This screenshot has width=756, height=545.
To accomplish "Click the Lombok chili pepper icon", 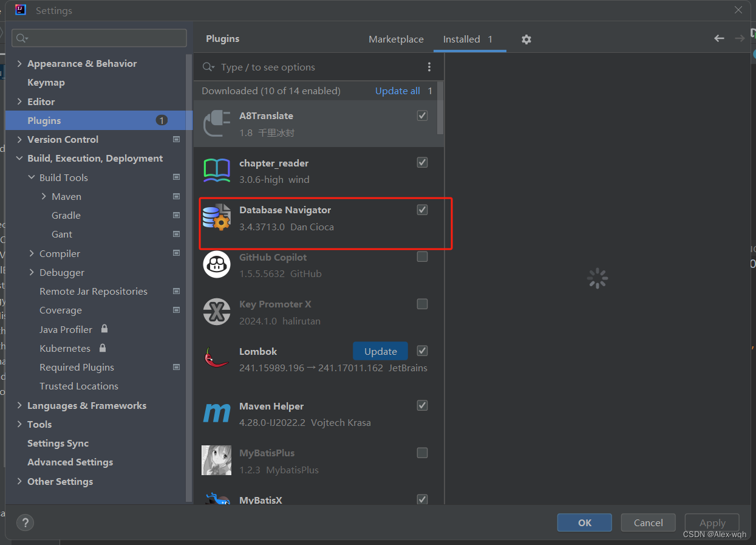I will (x=217, y=358).
